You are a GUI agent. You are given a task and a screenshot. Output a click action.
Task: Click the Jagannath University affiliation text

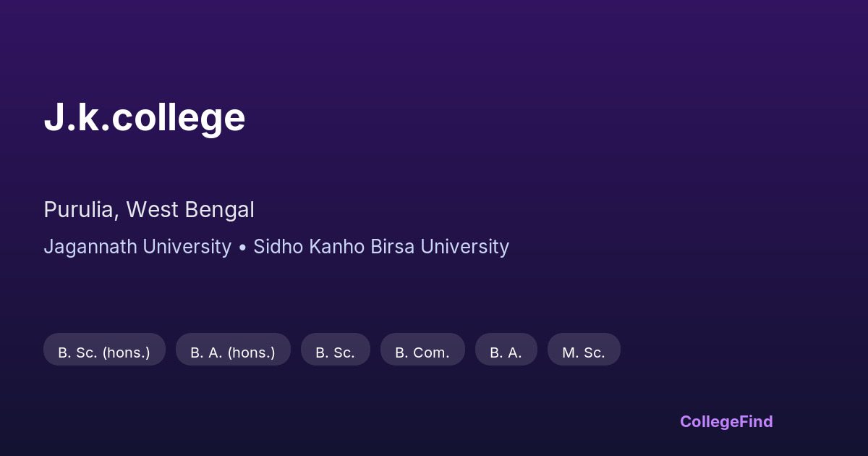click(x=137, y=247)
